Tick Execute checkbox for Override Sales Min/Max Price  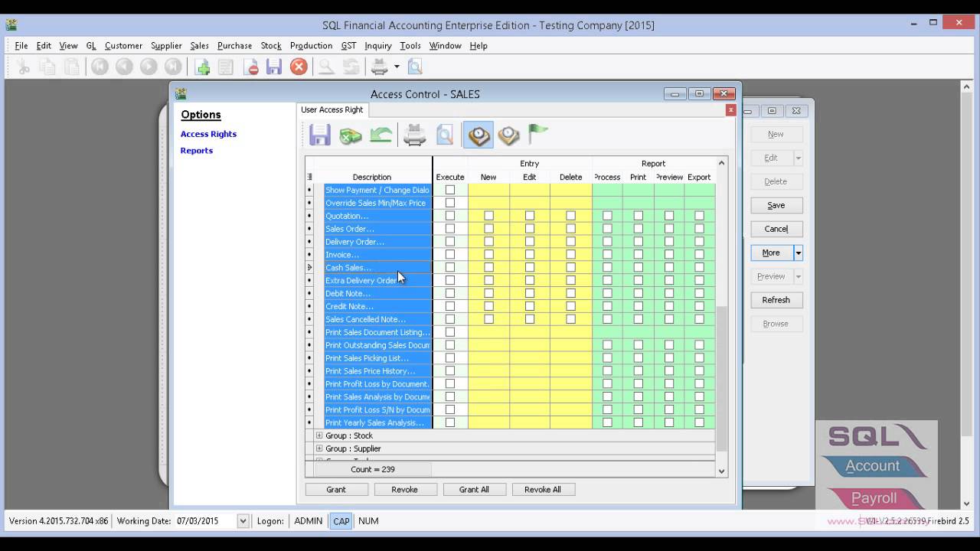tap(450, 203)
